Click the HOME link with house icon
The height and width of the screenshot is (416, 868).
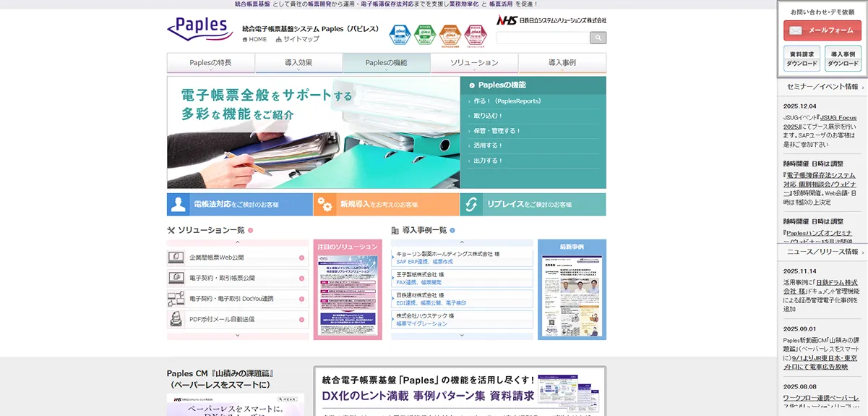click(x=254, y=39)
